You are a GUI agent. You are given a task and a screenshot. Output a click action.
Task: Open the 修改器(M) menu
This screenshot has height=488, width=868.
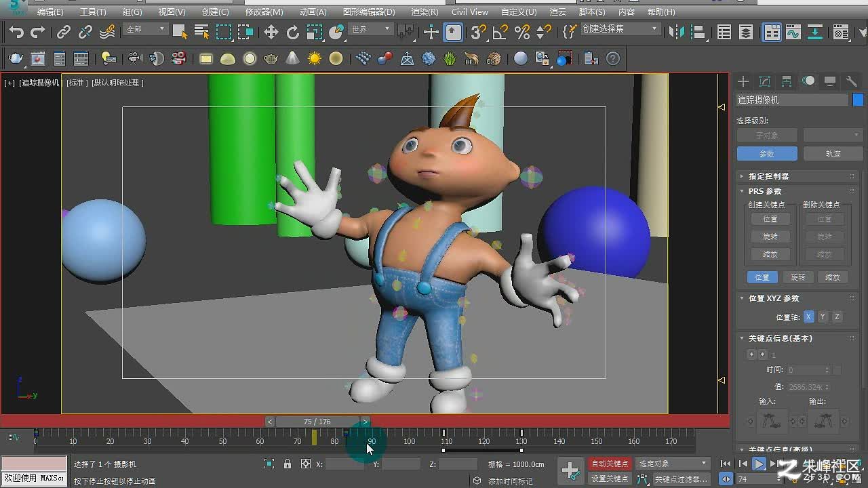pyautogui.click(x=264, y=12)
